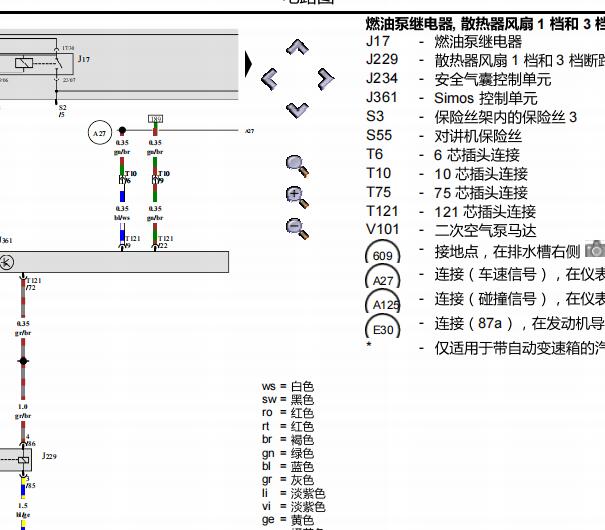This screenshot has height=530, width=605.
Task: Click legend entry T6 6 芯插头连接
Action: [x=443, y=155]
